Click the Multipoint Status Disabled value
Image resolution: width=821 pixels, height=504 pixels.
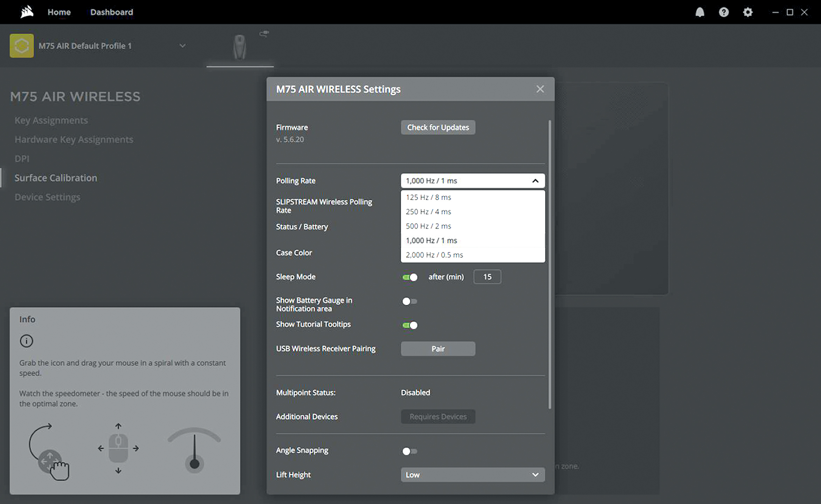(415, 392)
